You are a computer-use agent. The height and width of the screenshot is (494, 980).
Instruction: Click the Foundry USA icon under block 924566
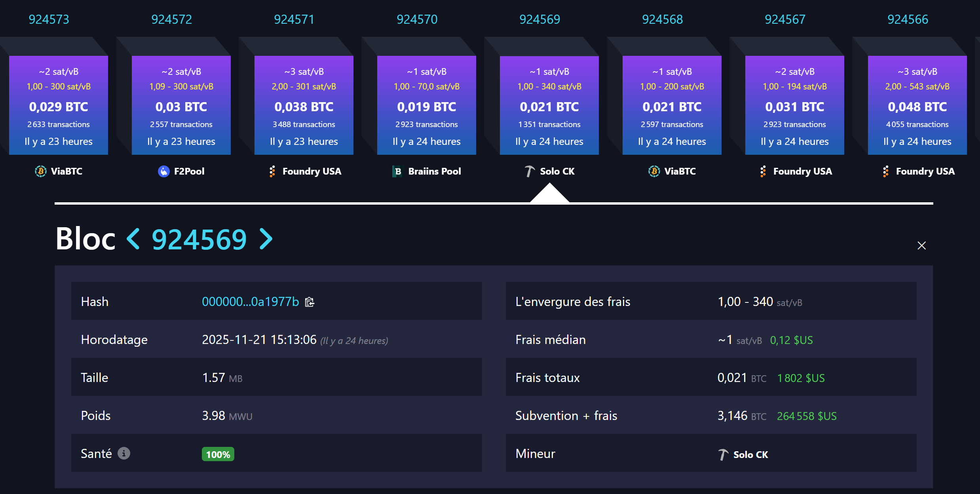(x=887, y=171)
